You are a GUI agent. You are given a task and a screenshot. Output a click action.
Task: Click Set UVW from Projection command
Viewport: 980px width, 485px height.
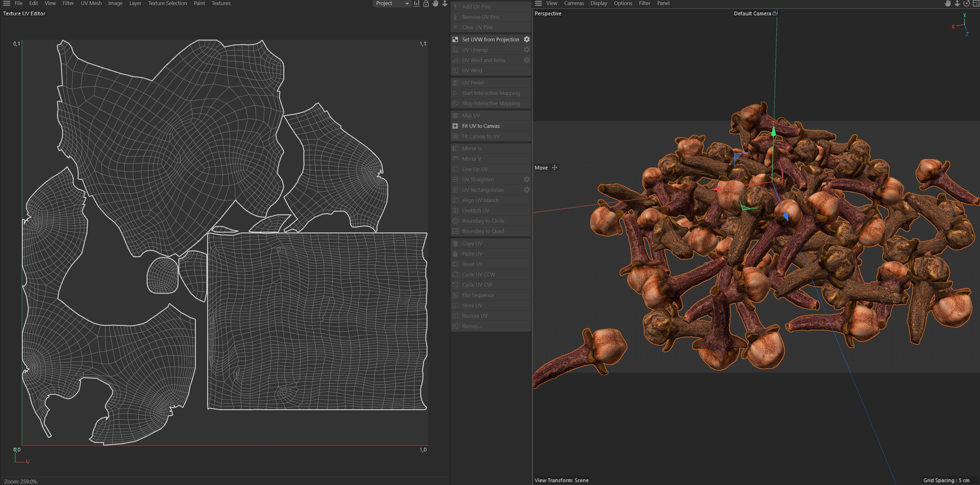pos(490,39)
